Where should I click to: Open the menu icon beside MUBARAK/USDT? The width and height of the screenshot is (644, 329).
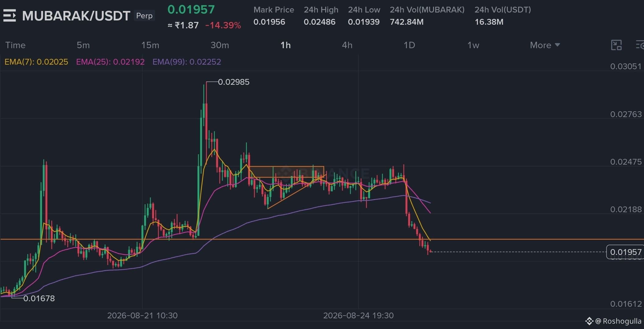pos(9,16)
